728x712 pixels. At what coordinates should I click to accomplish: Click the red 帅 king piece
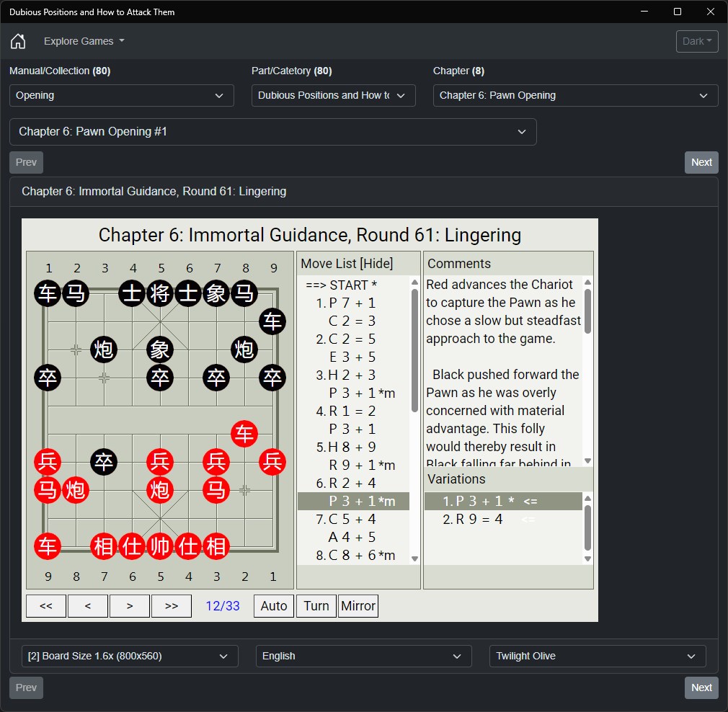coord(160,546)
